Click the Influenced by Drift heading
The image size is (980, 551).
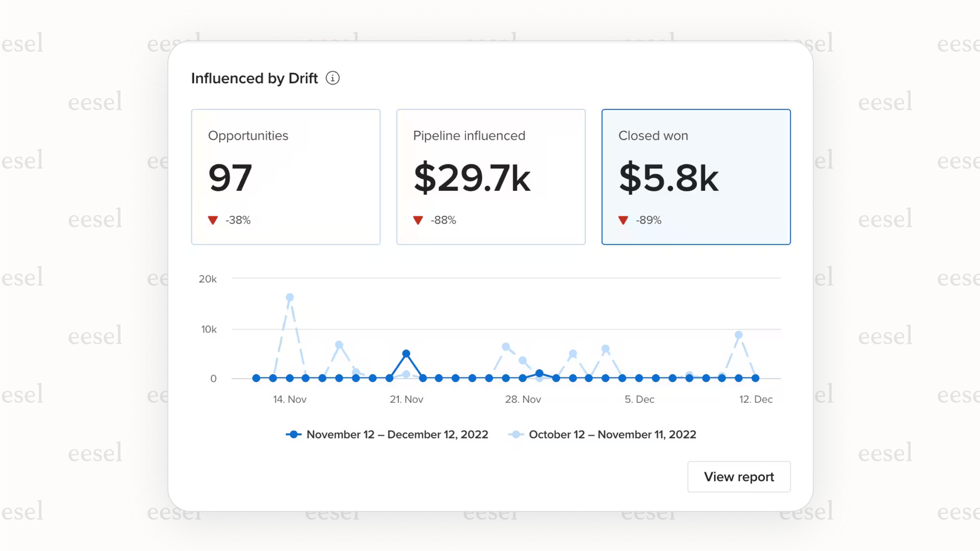(x=254, y=78)
